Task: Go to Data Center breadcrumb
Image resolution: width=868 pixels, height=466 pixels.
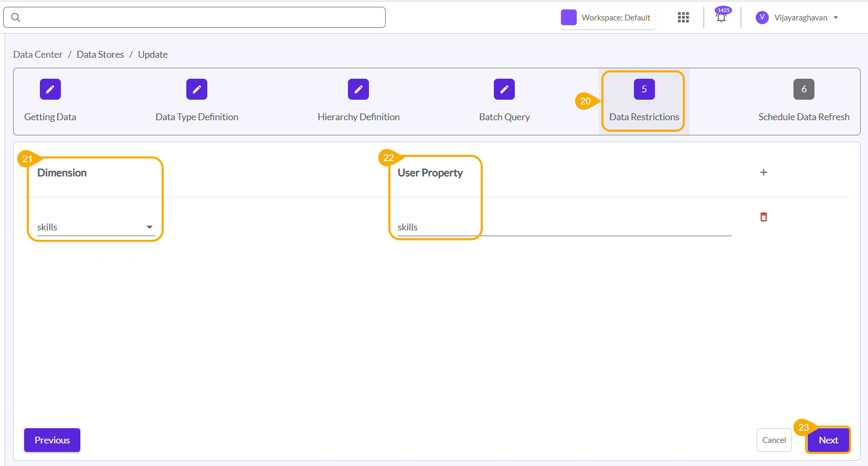Action: [x=38, y=55]
